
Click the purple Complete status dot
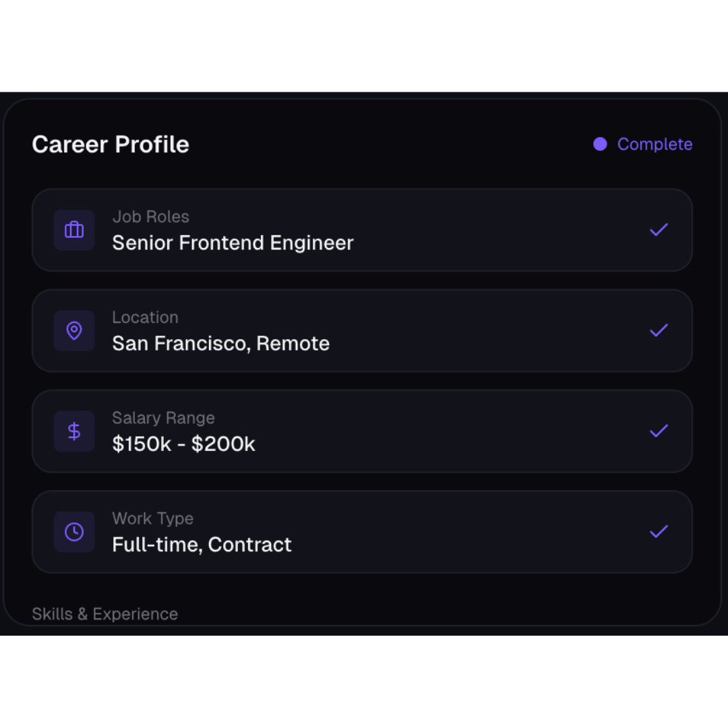point(600,144)
